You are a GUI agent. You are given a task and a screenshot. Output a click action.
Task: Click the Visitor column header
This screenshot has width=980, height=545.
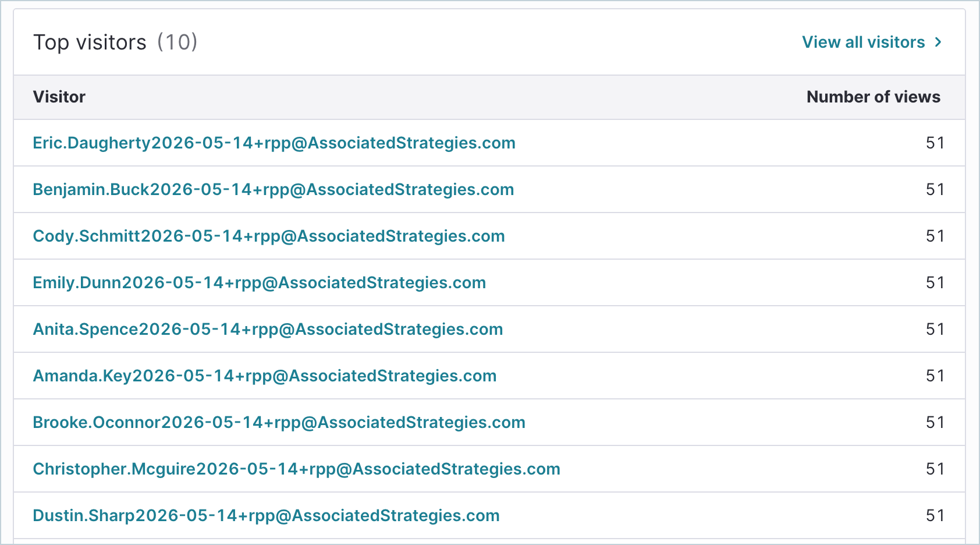click(59, 97)
